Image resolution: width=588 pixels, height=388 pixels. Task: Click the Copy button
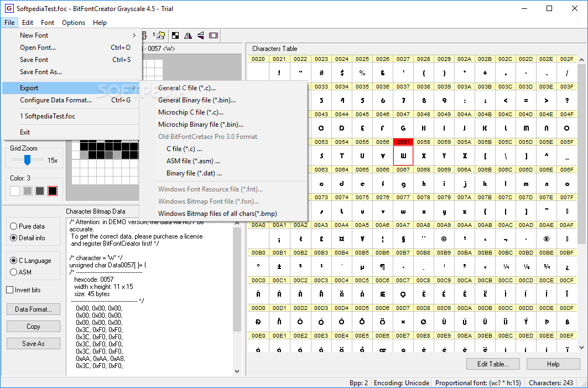(33, 327)
